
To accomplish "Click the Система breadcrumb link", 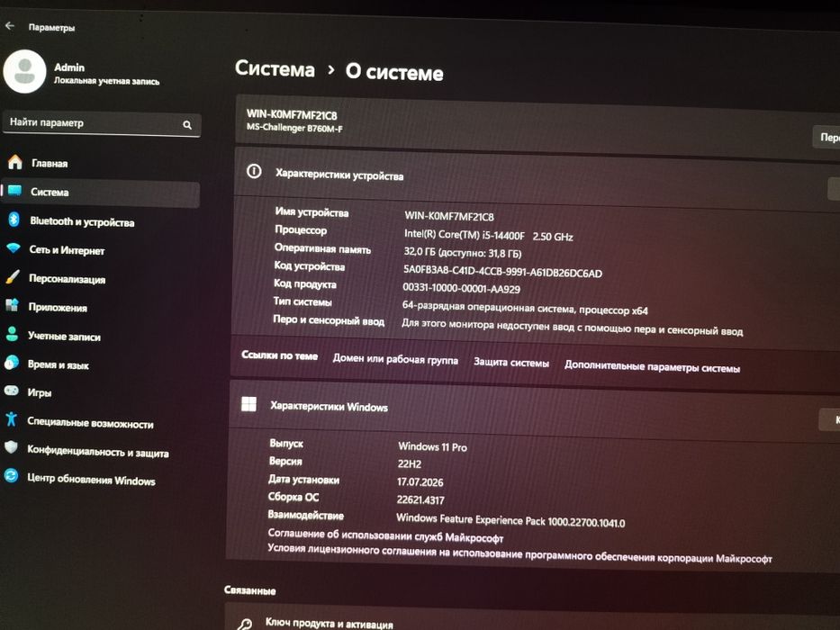I will (x=275, y=69).
